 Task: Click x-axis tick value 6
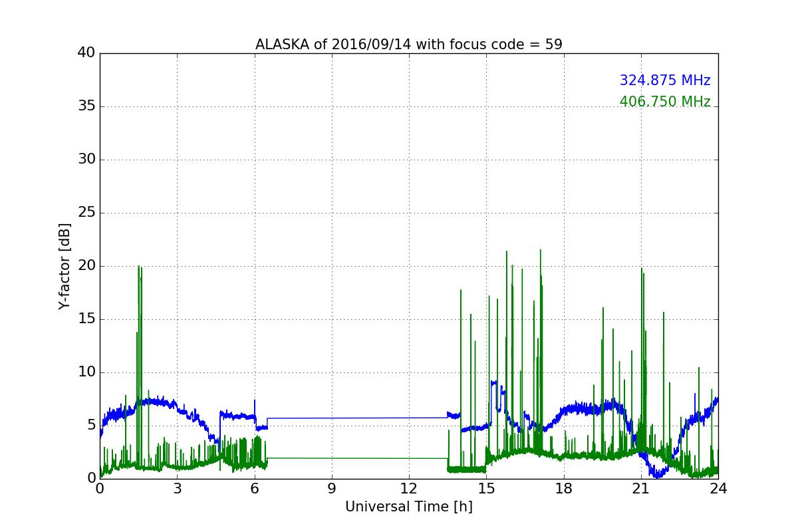pyautogui.click(x=254, y=489)
